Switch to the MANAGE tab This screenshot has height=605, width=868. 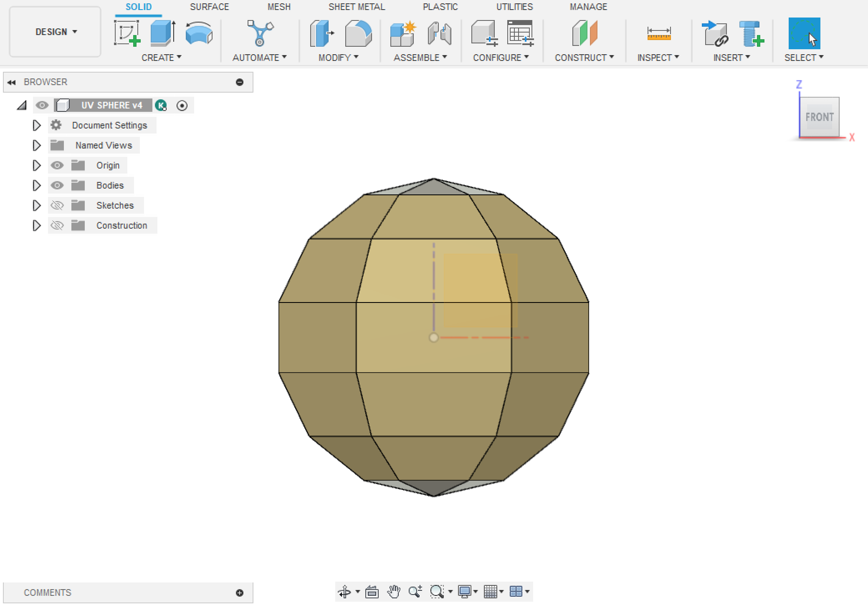tap(588, 7)
